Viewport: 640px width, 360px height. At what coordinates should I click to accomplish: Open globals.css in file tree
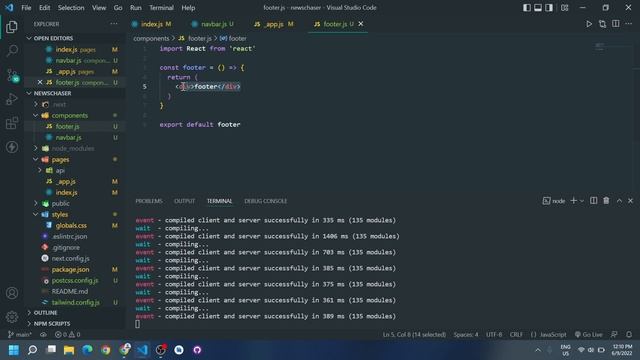pos(71,226)
